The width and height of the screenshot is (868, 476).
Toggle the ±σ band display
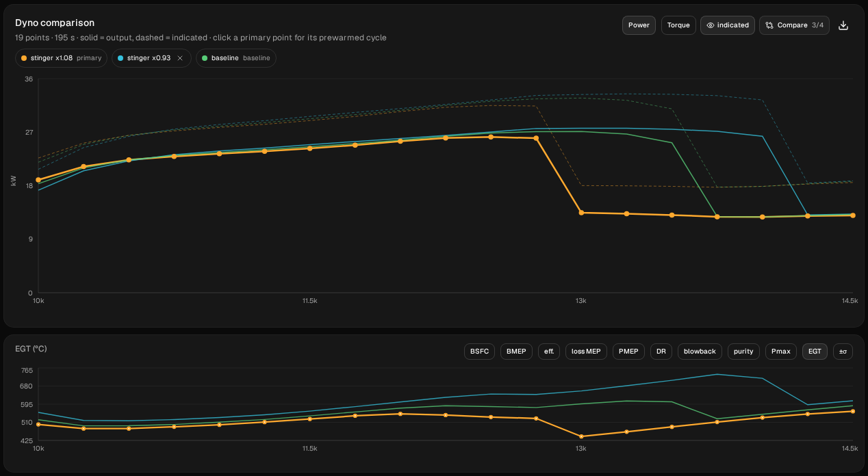click(843, 352)
